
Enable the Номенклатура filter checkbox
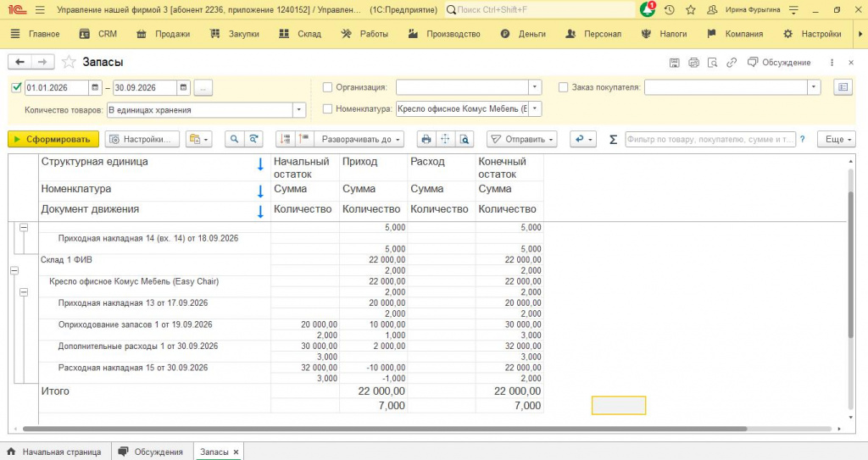pos(327,109)
